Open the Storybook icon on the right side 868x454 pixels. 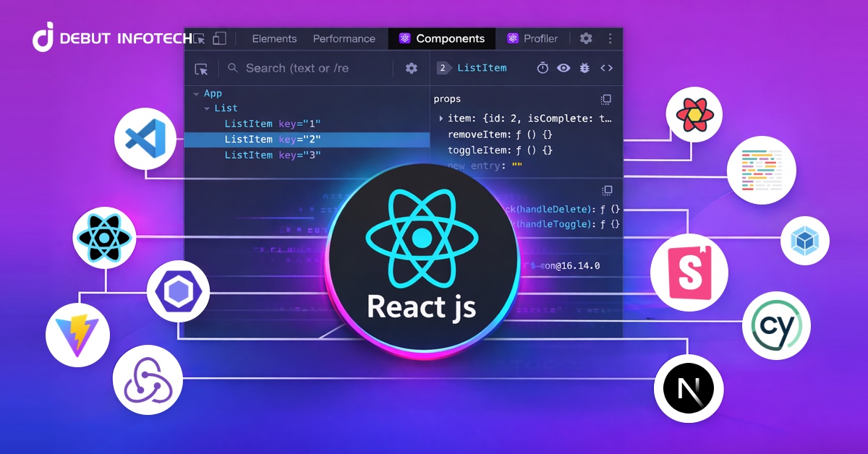click(x=689, y=273)
